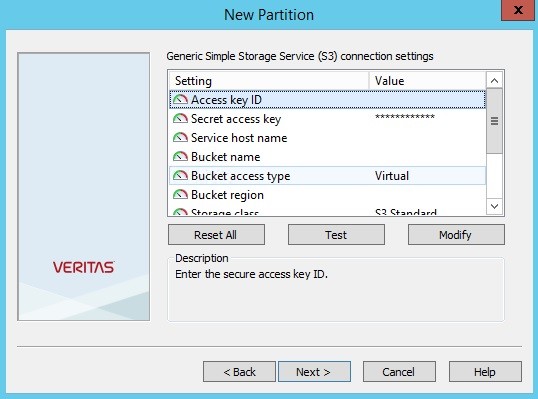Click the Test connection button
Viewport: 538px width, 399px height.
click(336, 235)
